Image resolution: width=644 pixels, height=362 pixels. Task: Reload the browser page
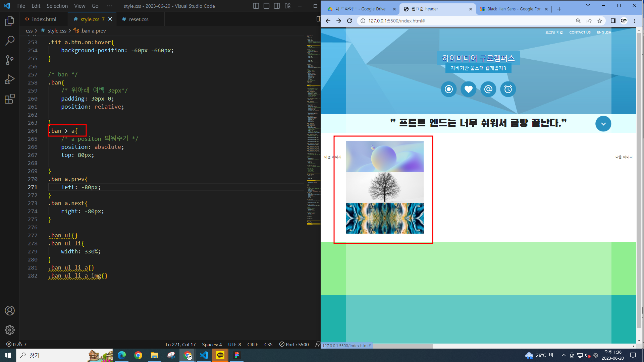350,21
